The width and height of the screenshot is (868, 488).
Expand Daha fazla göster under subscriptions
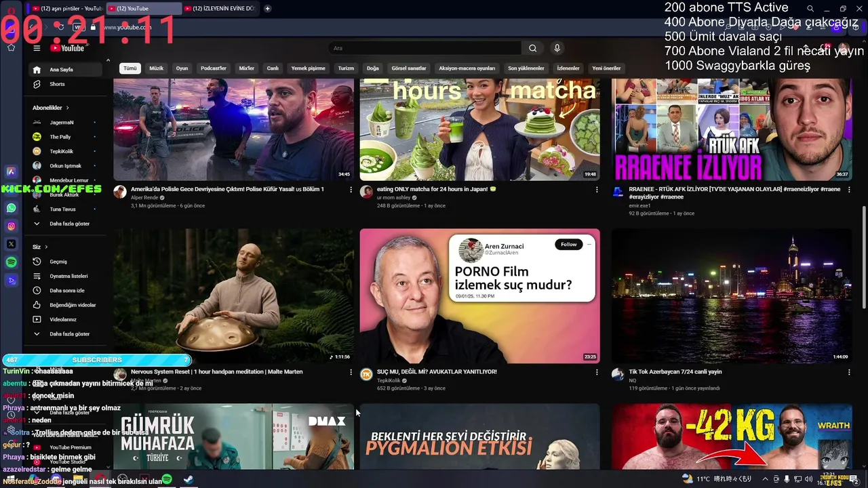[x=66, y=224]
